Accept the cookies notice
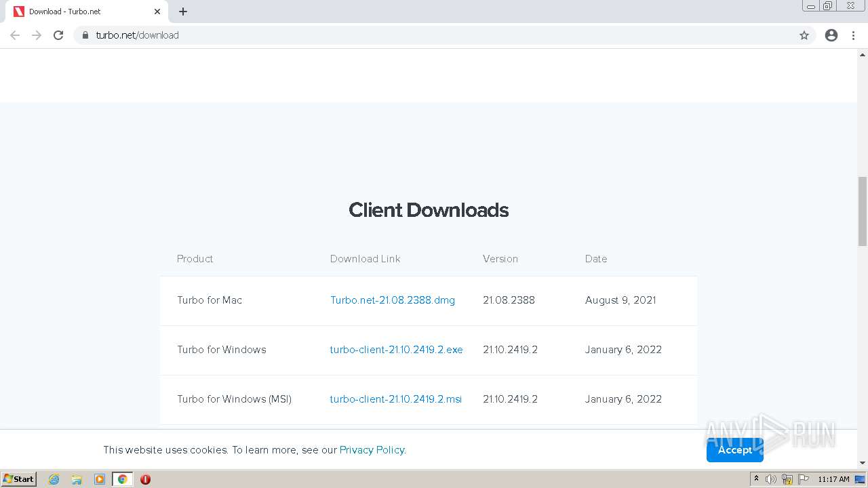The width and height of the screenshot is (868, 488). coord(735,450)
